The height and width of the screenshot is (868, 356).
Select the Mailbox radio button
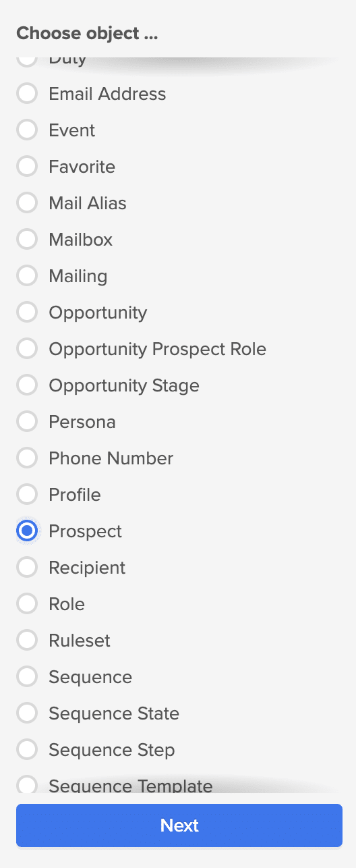(x=27, y=240)
